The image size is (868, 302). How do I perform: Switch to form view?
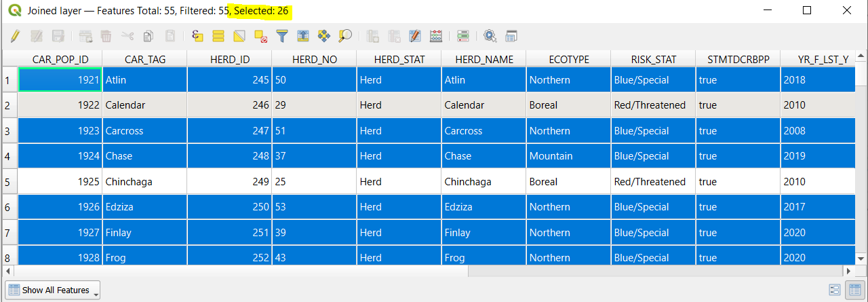pos(835,290)
